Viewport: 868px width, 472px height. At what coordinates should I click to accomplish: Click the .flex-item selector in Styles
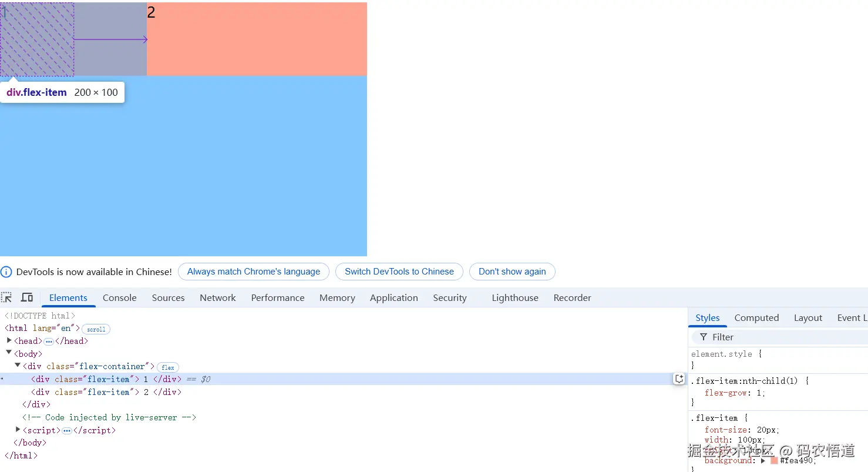[715, 418]
